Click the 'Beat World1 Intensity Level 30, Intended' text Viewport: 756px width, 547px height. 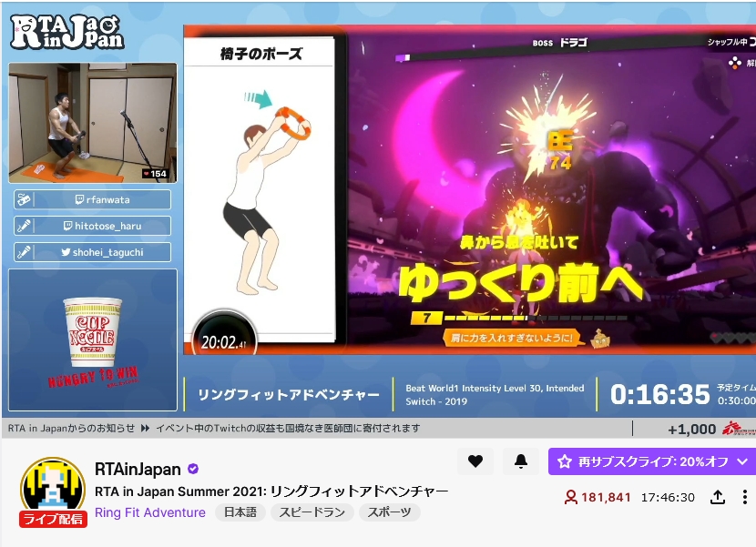point(495,388)
